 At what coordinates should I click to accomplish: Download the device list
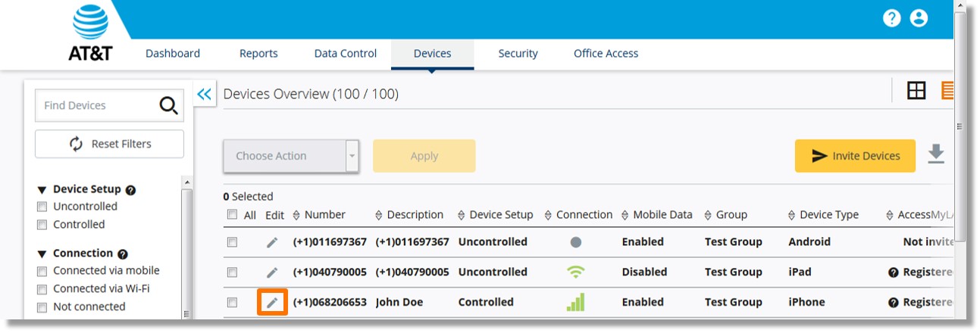(x=936, y=154)
